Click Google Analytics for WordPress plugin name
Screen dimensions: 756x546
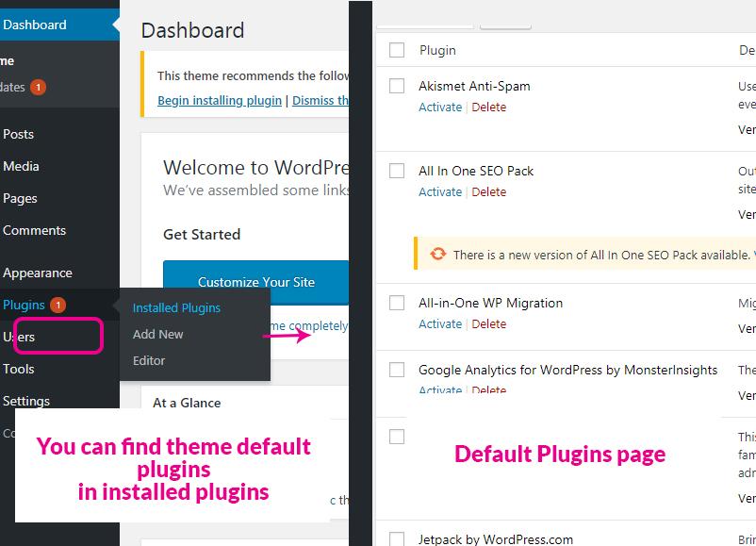click(568, 370)
